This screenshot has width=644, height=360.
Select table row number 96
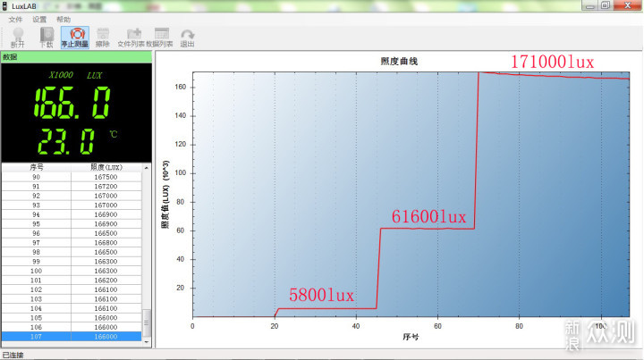pyautogui.click(x=72, y=233)
